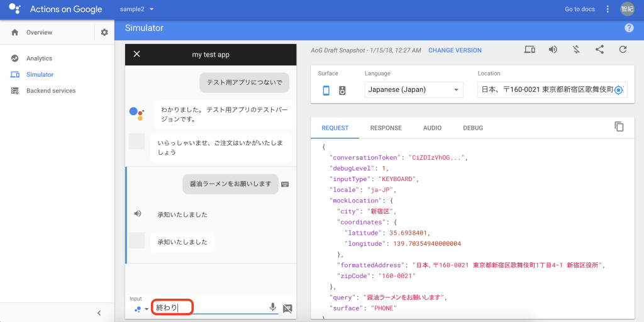
Task: Toggle the payments dollar-off icon
Action: [576, 50]
